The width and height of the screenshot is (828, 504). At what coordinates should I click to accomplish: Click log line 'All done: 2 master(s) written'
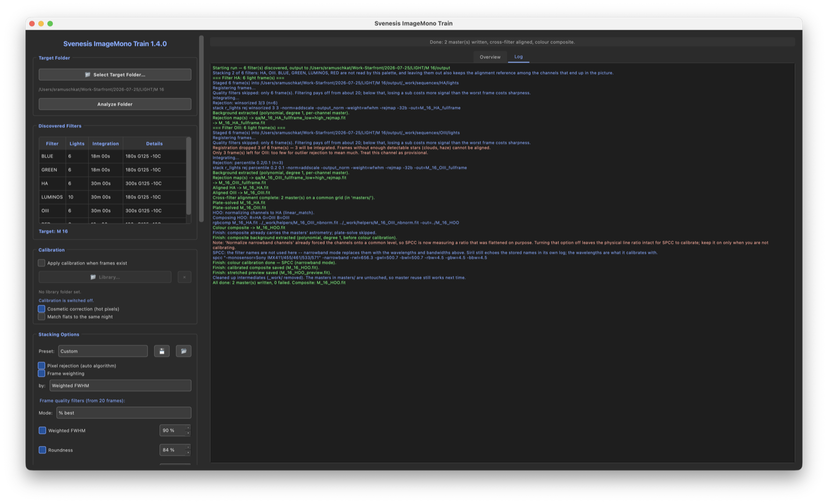pyautogui.click(x=279, y=283)
